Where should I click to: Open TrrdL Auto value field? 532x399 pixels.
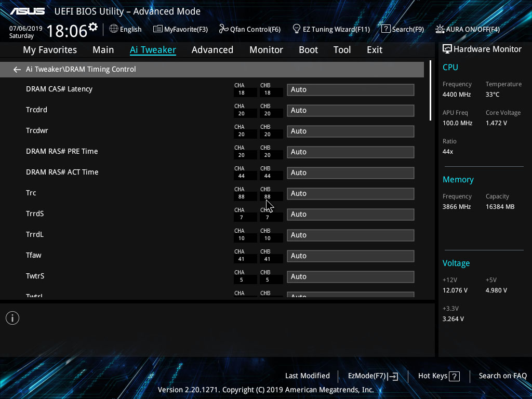tap(351, 235)
